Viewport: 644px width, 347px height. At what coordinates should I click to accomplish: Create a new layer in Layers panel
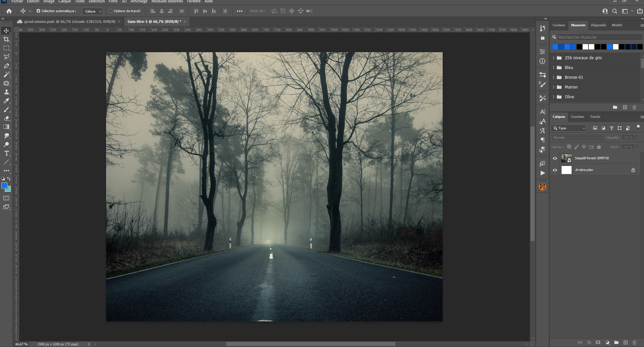coord(625,343)
